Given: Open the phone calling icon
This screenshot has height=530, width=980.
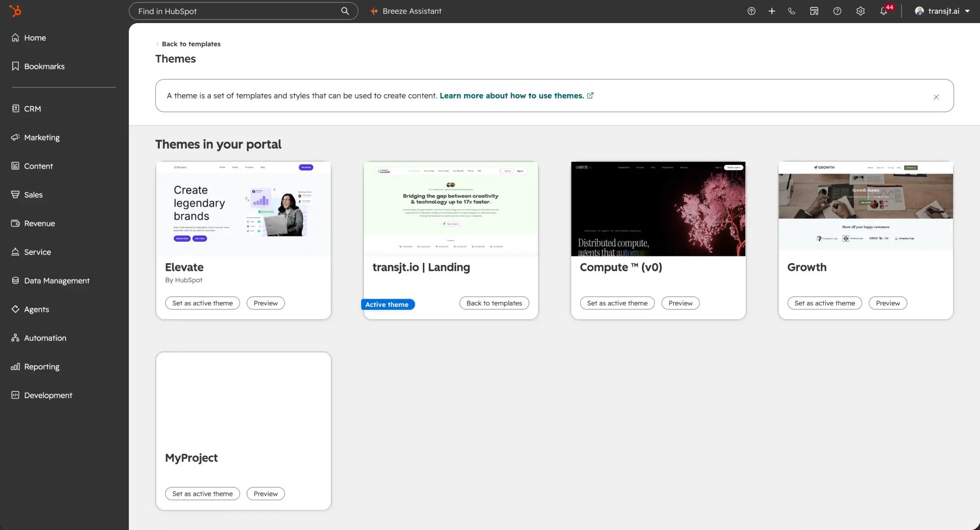Looking at the screenshot, I should pyautogui.click(x=792, y=11).
